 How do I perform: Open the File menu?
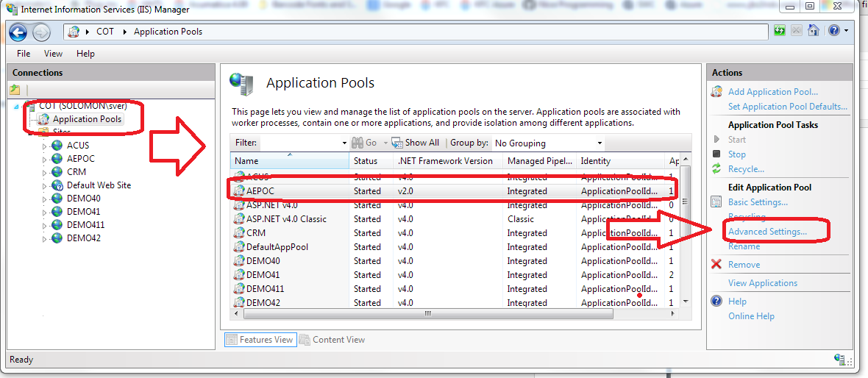click(x=24, y=54)
